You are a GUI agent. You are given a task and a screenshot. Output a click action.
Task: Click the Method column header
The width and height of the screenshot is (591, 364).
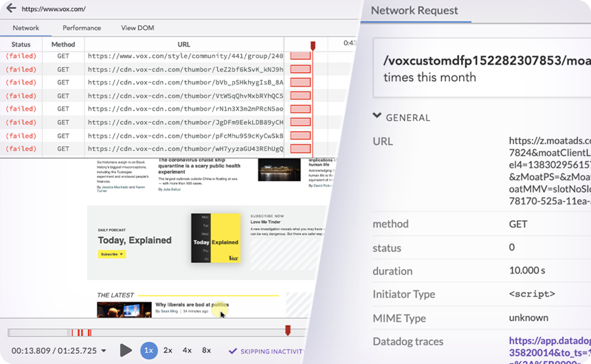pos(63,44)
